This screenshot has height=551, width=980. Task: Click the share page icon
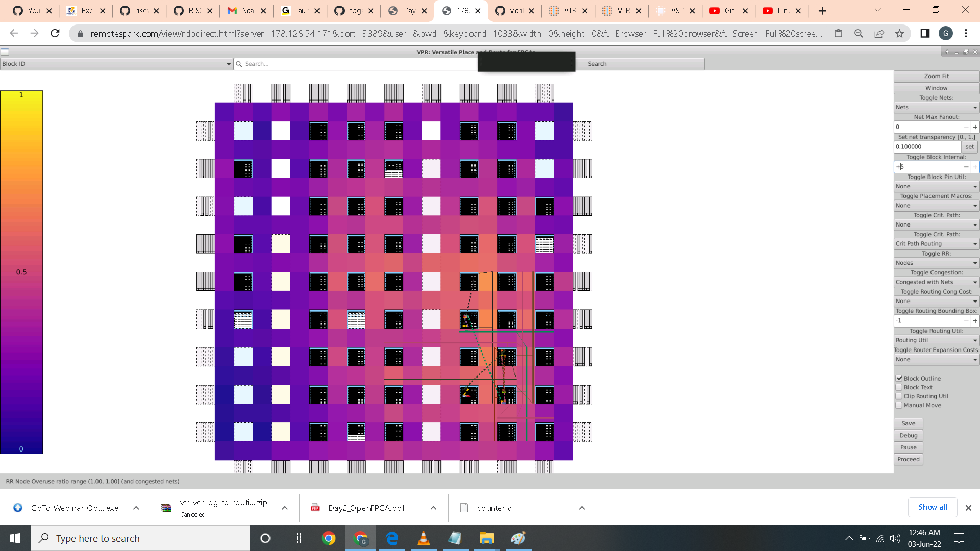click(x=879, y=34)
